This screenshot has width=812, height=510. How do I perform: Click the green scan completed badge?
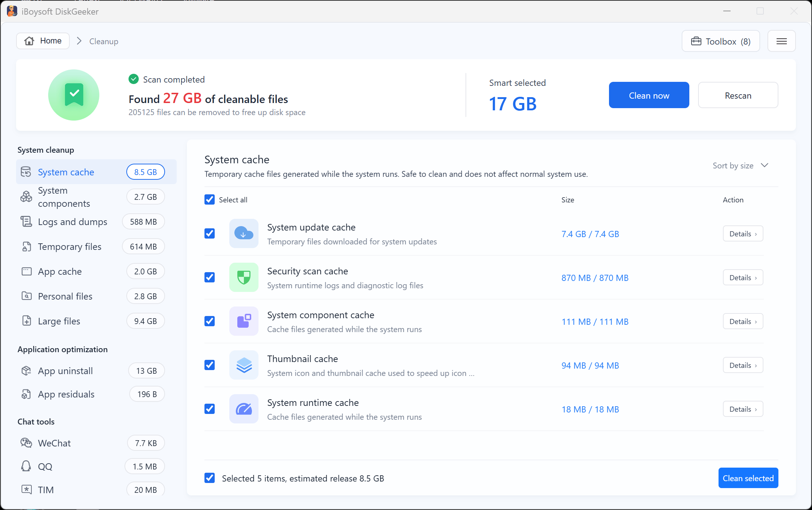[x=74, y=95]
